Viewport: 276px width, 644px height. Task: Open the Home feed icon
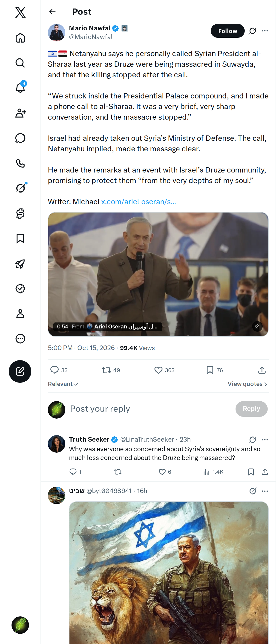[x=20, y=38]
